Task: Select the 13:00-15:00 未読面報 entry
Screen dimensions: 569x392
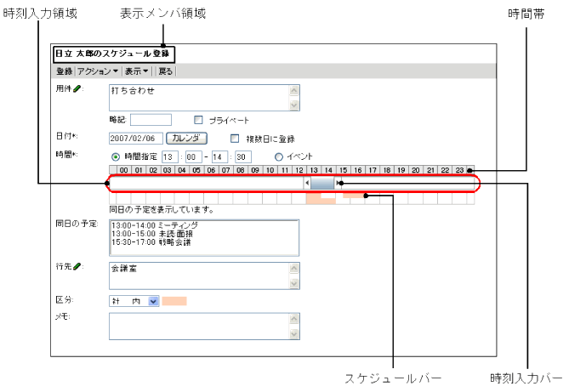Action: 152,234
